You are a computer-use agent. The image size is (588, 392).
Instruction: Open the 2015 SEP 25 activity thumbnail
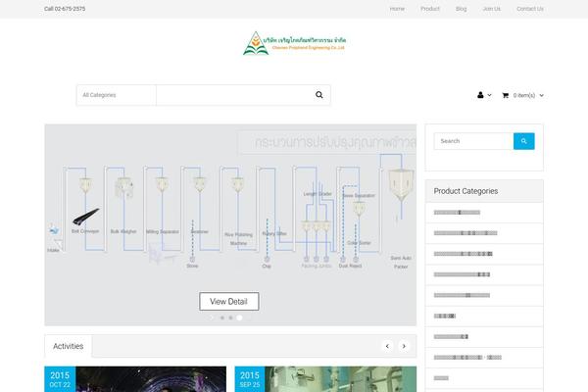pos(325,379)
